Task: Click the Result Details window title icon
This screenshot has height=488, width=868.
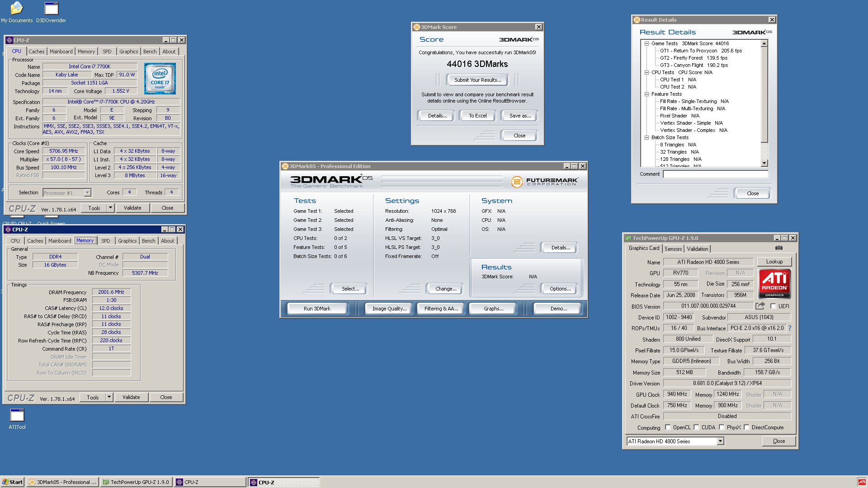Action: click(637, 20)
